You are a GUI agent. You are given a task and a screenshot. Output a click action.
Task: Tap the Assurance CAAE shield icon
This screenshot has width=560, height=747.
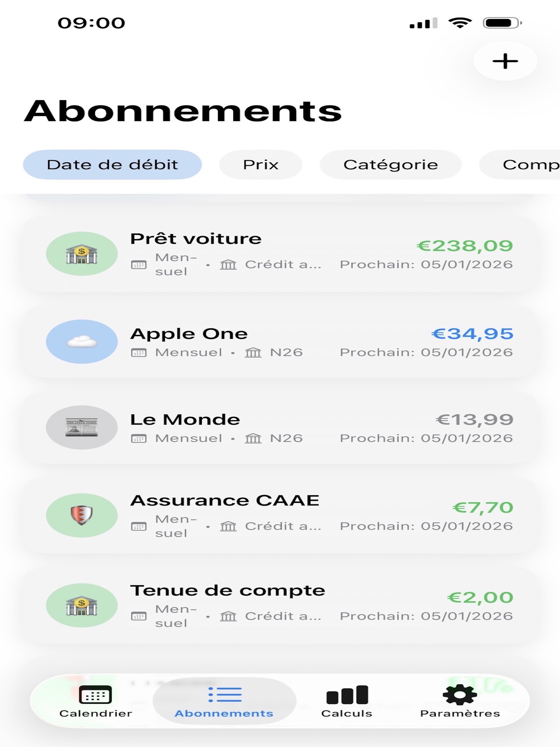pyautogui.click(x=82, y=515)
